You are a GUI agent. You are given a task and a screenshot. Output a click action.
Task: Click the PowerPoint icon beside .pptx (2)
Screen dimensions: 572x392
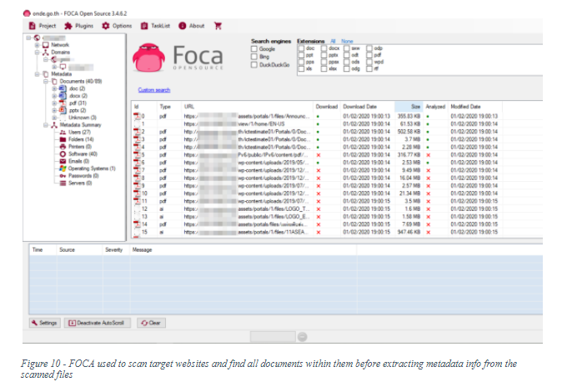[63, 110]
